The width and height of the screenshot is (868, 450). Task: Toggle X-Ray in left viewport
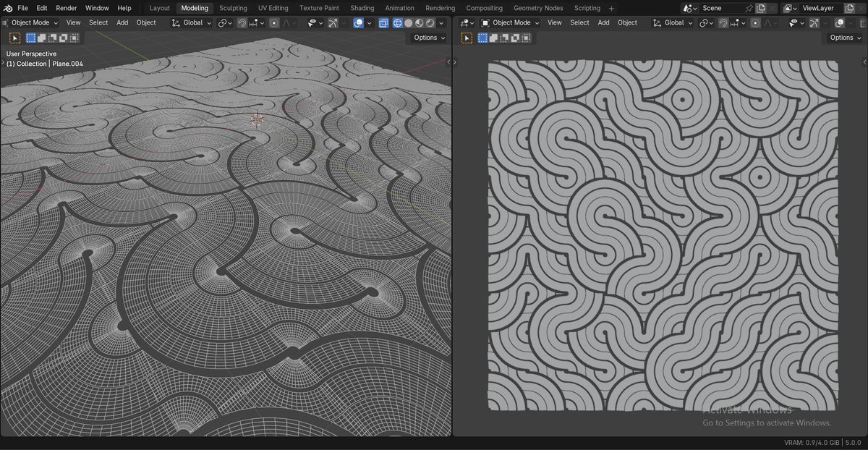point(383,22)
